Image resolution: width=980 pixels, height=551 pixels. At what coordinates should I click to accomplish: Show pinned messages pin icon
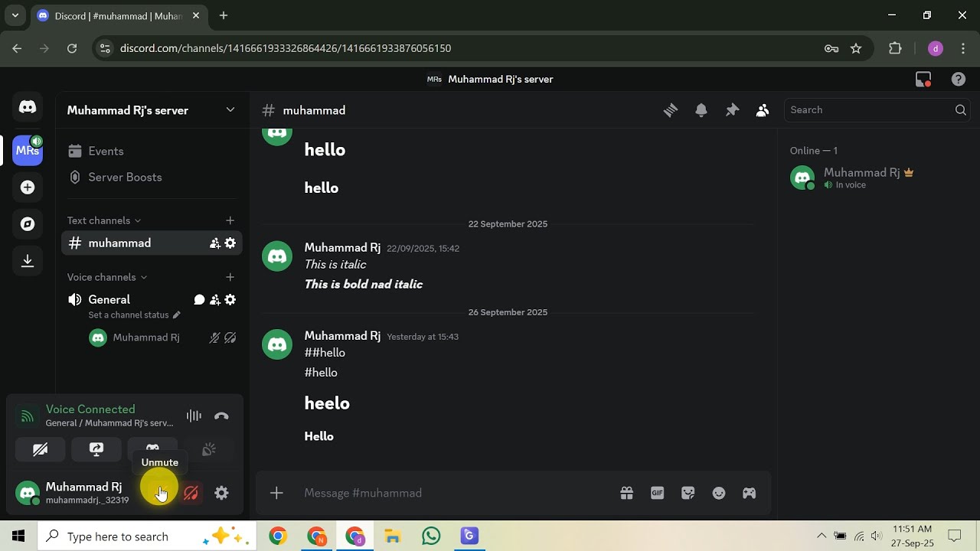coord(732,110)
